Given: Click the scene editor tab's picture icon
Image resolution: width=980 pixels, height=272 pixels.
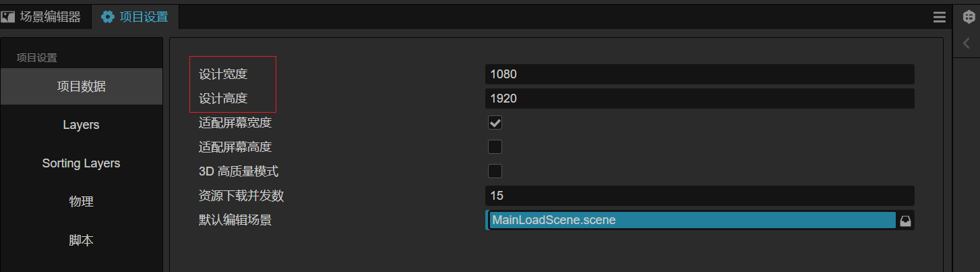Looking at the screenshot, I should 8,17.
